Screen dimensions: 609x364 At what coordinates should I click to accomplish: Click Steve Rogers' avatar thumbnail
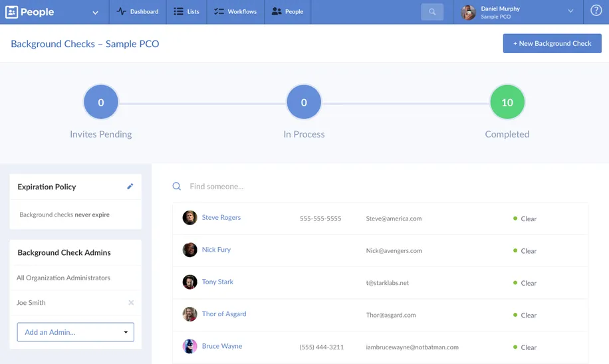189,218
